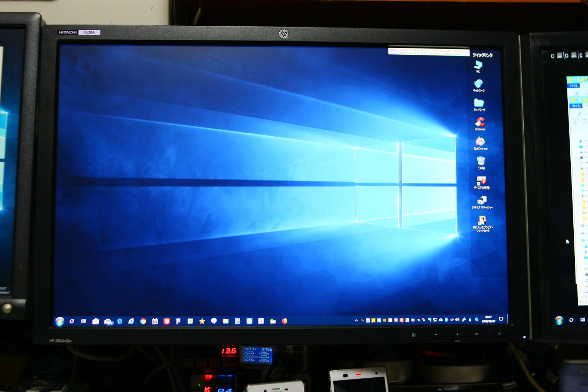Viewport: 588px width, 392px height.
Task: Open the volume speaker tray icon
Action: 457,320
